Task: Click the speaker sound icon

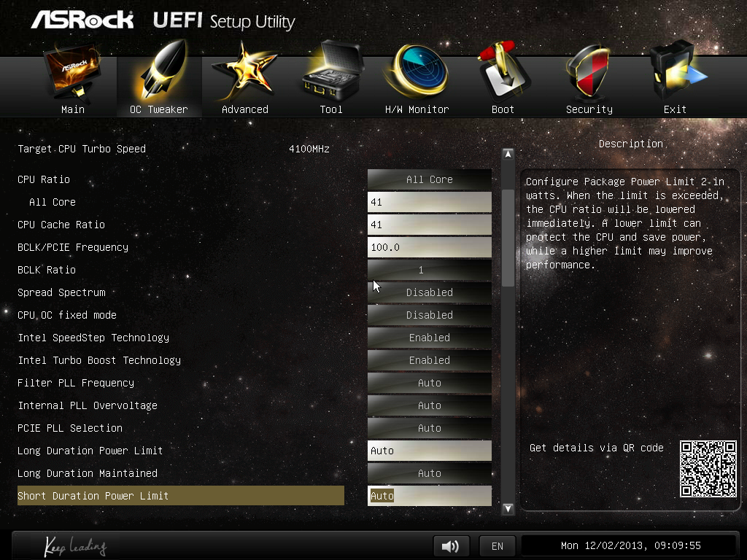Action: [451, 545]
